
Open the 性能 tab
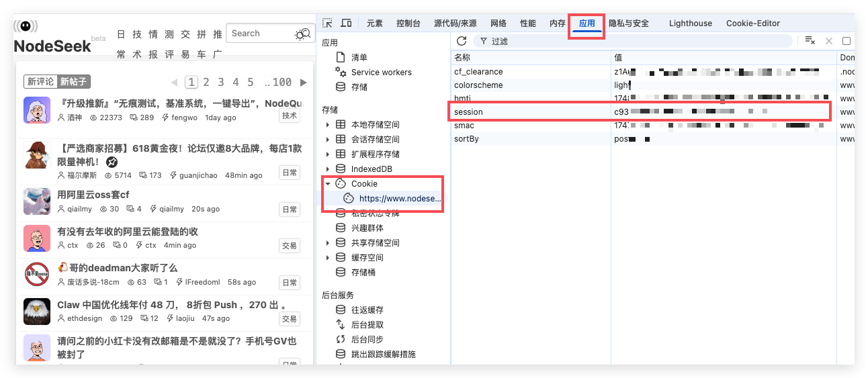coord(528,23)
